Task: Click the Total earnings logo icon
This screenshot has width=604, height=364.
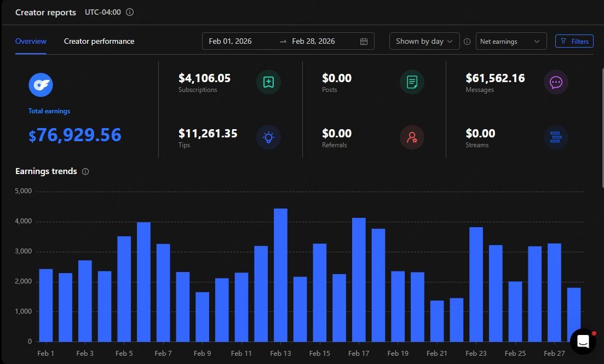Action: click(41, 85)
